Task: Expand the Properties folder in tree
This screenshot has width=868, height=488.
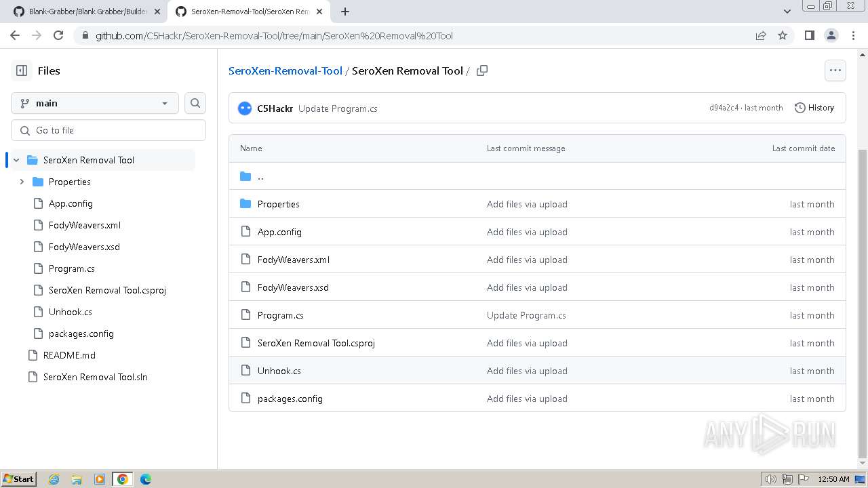Action: (22, 182)
